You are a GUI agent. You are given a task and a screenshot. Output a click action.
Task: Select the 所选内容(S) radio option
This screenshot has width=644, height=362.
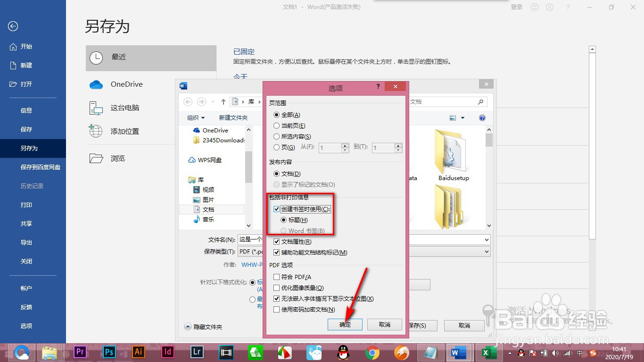pyautogui.click(x=276, y=137)
